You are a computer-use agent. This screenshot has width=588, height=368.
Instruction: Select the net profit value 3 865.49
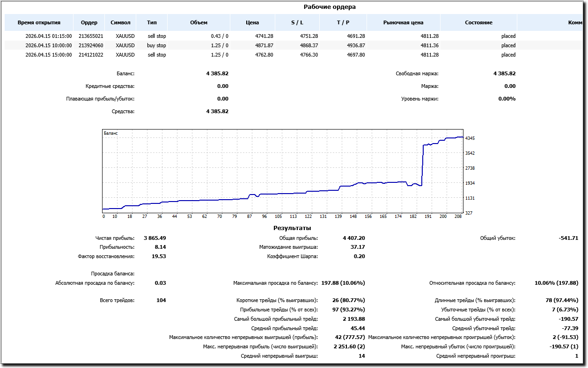(154, 238)
